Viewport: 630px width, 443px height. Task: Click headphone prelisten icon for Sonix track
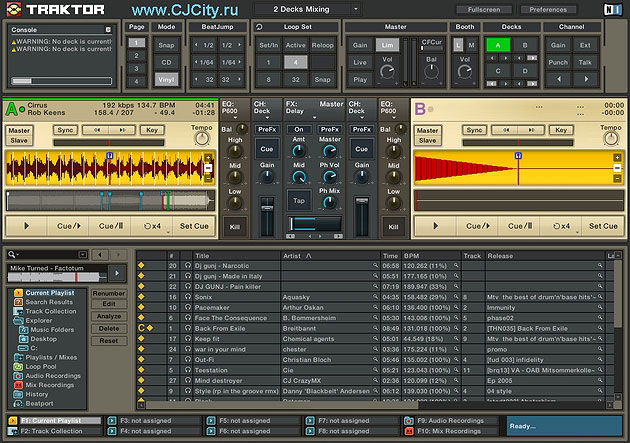pyautogui.click(x=187, y=298)
